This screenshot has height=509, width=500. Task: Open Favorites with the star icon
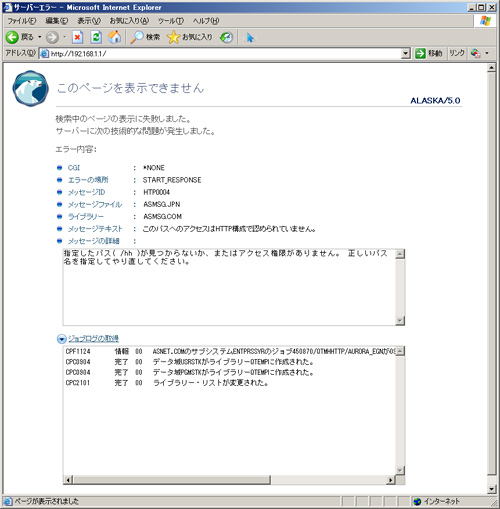pyautogui.click(x=173, y=37)
